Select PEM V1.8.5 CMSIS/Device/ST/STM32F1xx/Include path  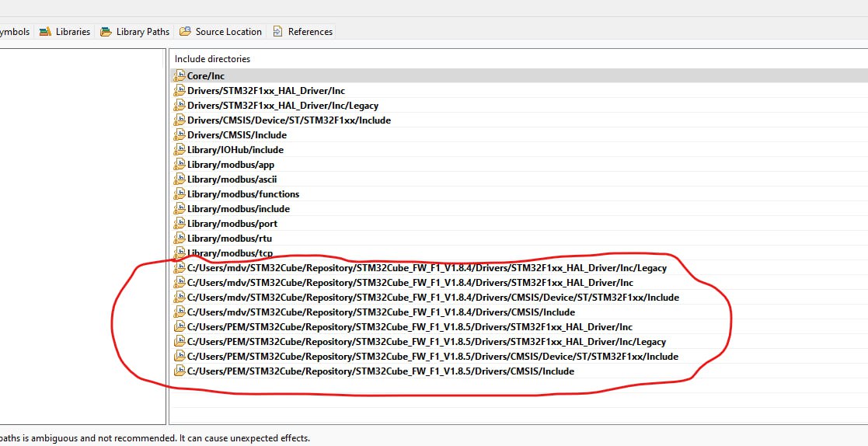click(519, 357)
